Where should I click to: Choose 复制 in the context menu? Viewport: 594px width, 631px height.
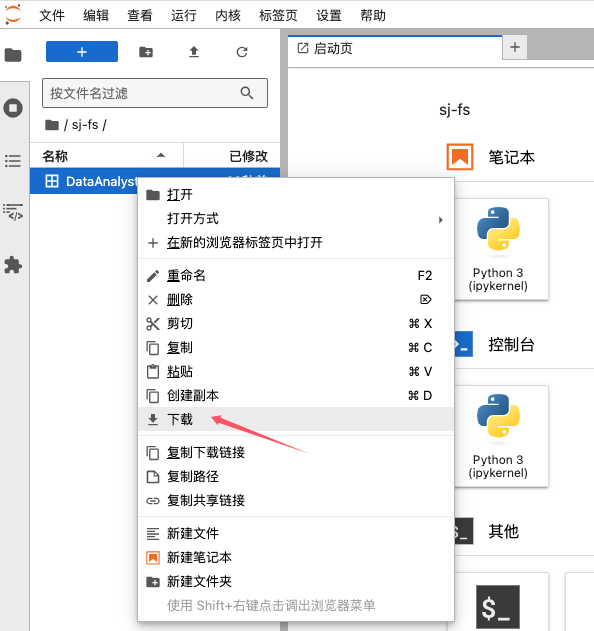296,347
